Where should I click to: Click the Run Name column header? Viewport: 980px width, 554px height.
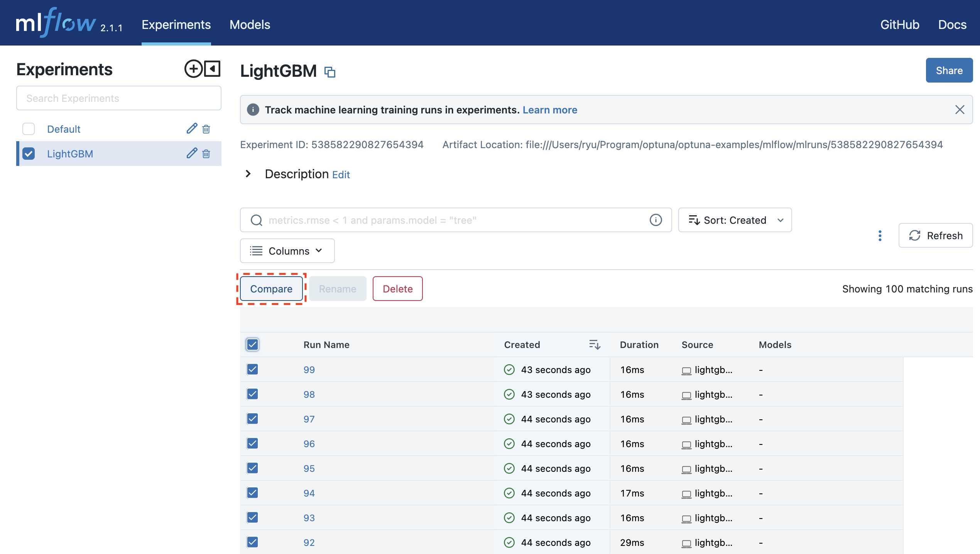[x=326, y=345]
